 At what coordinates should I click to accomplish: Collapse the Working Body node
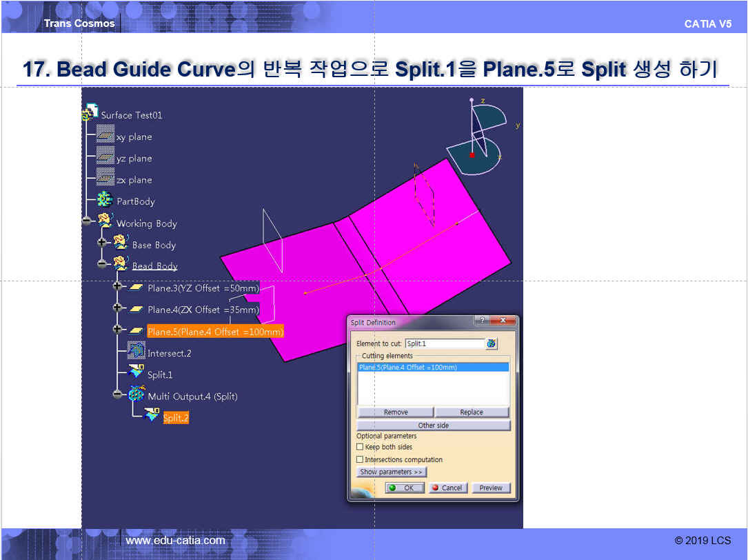(x=86, y=221)
